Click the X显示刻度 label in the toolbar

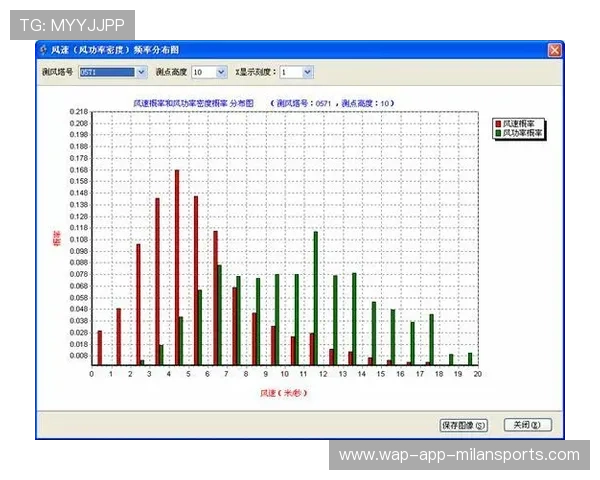(256, 72)
